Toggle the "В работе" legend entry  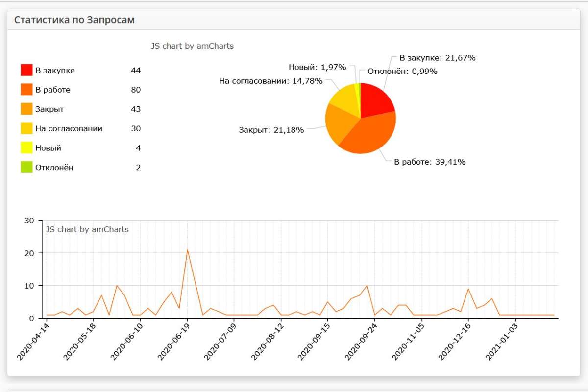point(54,89)
